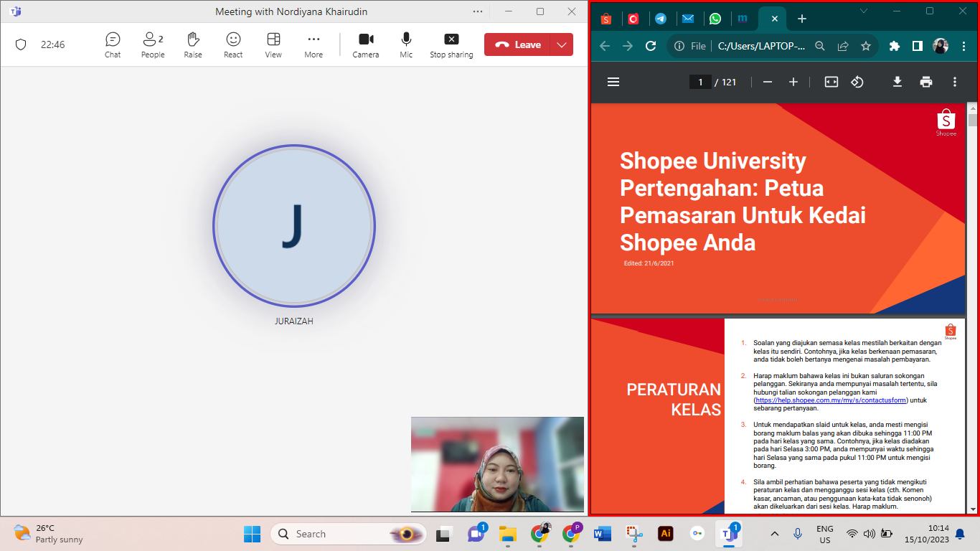Switch to the blue 'm' browser tab

coord(743,19)
